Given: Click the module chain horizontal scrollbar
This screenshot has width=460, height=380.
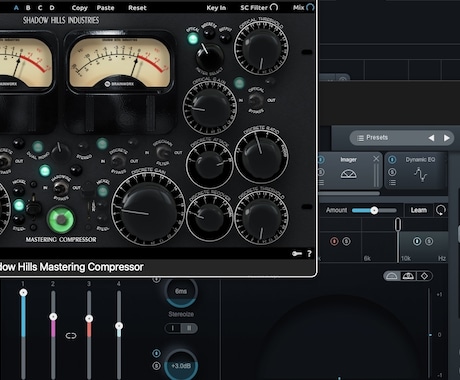Looking at the screenshot, I should (x=349, y=193).
